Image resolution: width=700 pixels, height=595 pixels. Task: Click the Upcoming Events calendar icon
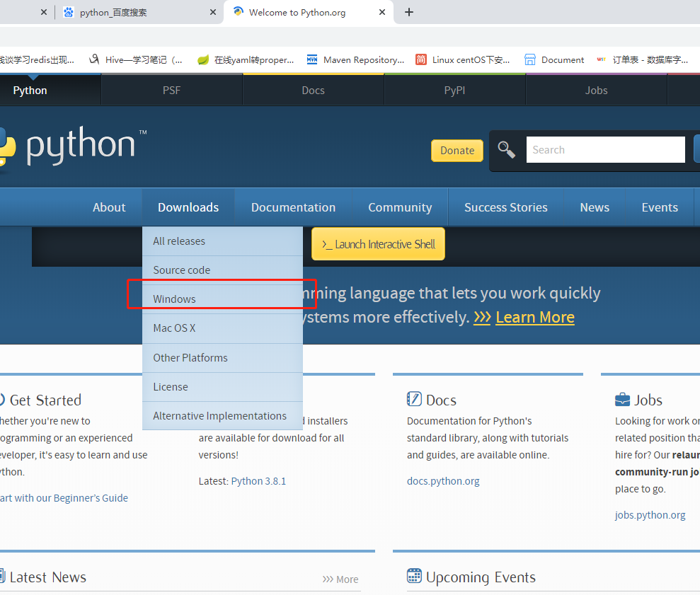pyautogui.click(x=414, y=576)
